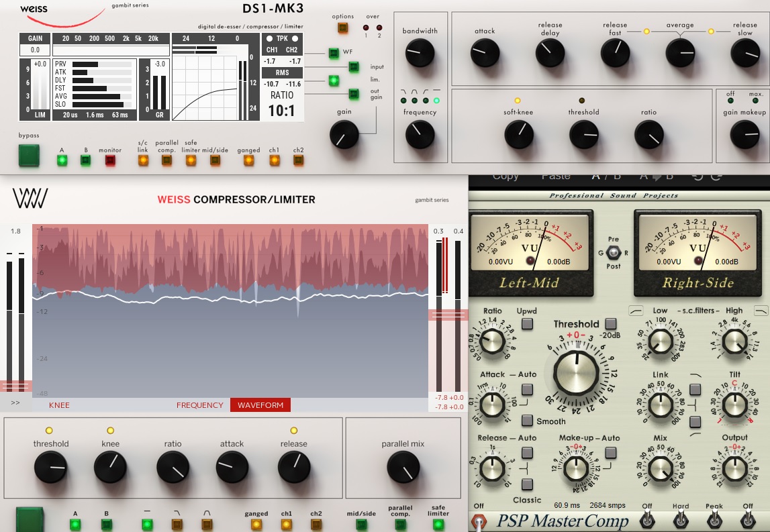Select preset A in DS1-MK3

pyautogui.click(x=62, y=160)
